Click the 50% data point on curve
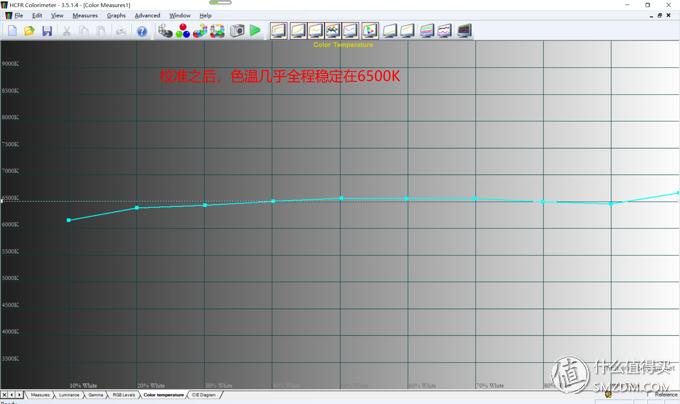The image size is (680, 404). pos(341,198)
